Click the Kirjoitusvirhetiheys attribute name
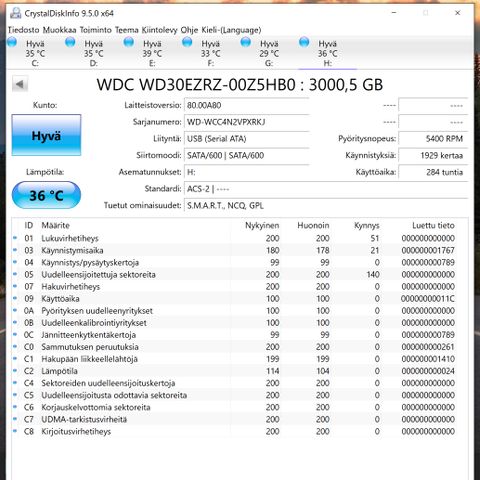The height and width of the screenshot is (480, 480). [x=76, y=431]
